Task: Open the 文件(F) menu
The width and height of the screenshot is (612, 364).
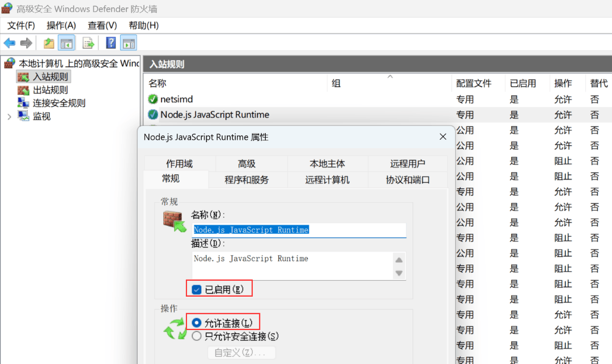Action: click(x=21, y=25)
